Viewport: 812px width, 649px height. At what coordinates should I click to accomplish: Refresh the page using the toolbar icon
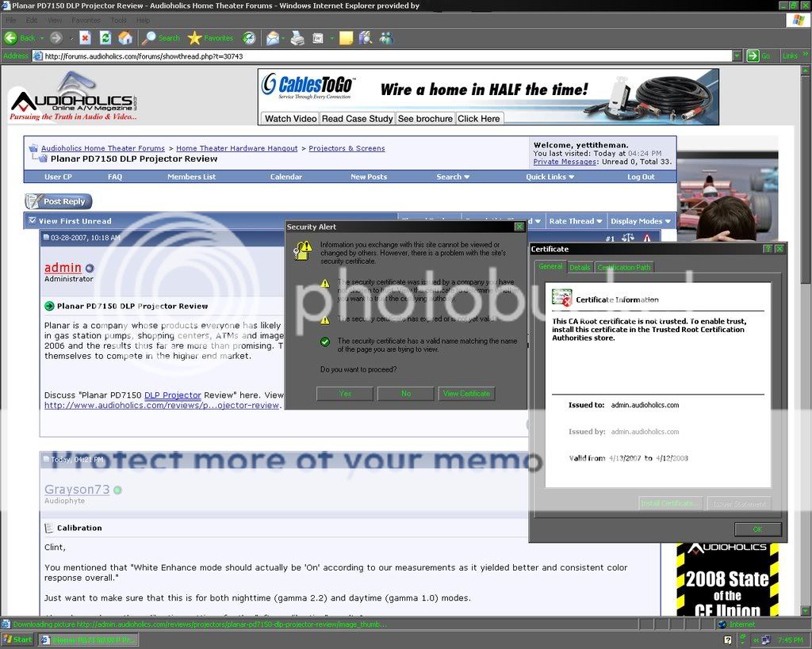coord(105,38)
